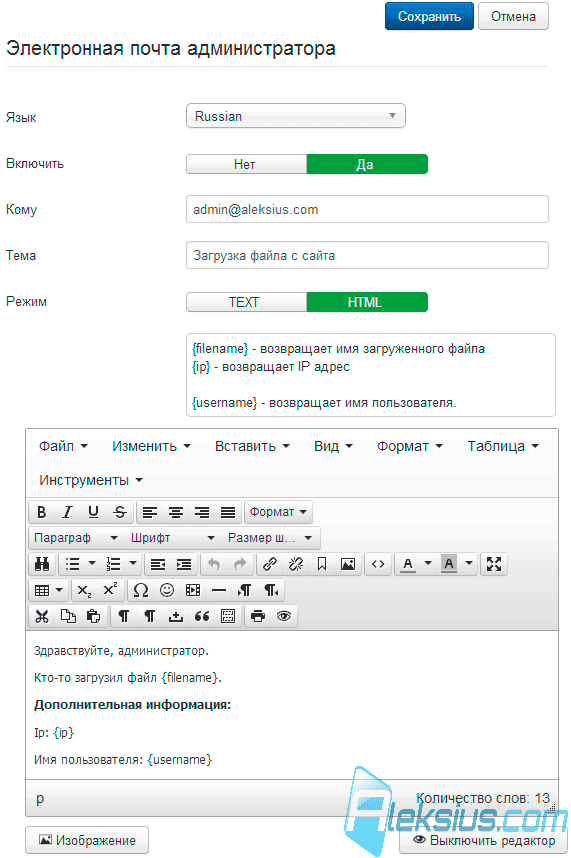Set Включить to Нет
Image resolution: width=571 pixels, height=858 pixels.
[x=246, y=164]
